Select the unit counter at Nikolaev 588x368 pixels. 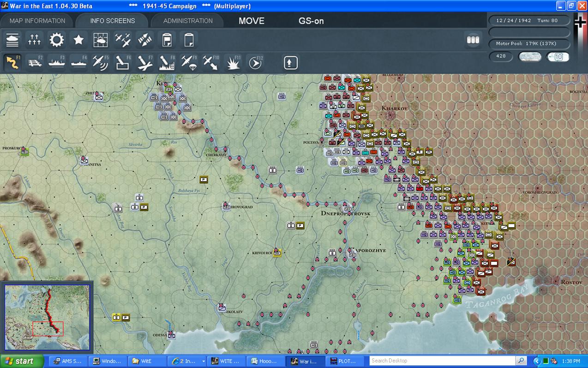pos(222,308)
